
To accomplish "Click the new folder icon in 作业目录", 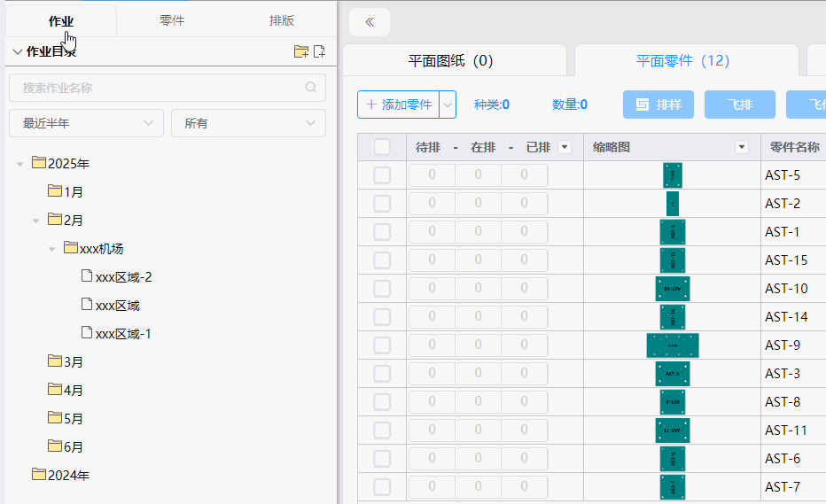I will pos(301,51).
